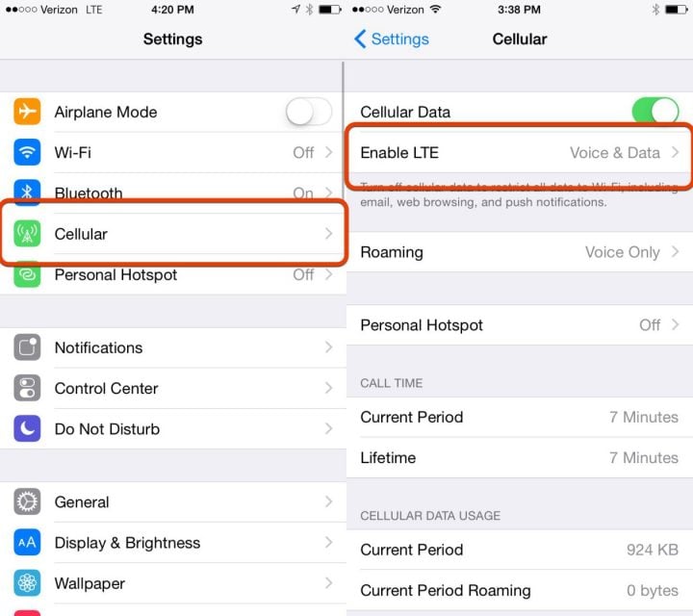Open the Wi-Fi Off row chevron
This screenshot has height=616, width=693.
point(328,152)
